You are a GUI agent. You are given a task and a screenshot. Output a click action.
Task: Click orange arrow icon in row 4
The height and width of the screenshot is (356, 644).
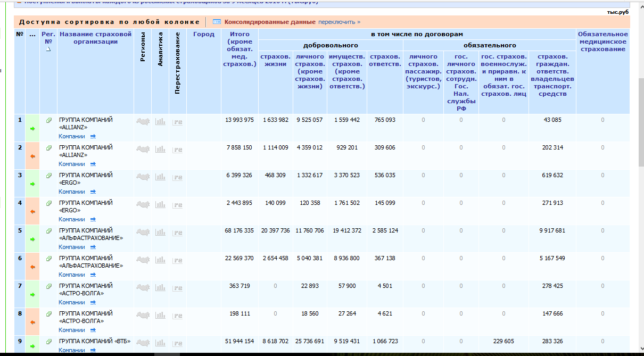[x=32, y=211]
